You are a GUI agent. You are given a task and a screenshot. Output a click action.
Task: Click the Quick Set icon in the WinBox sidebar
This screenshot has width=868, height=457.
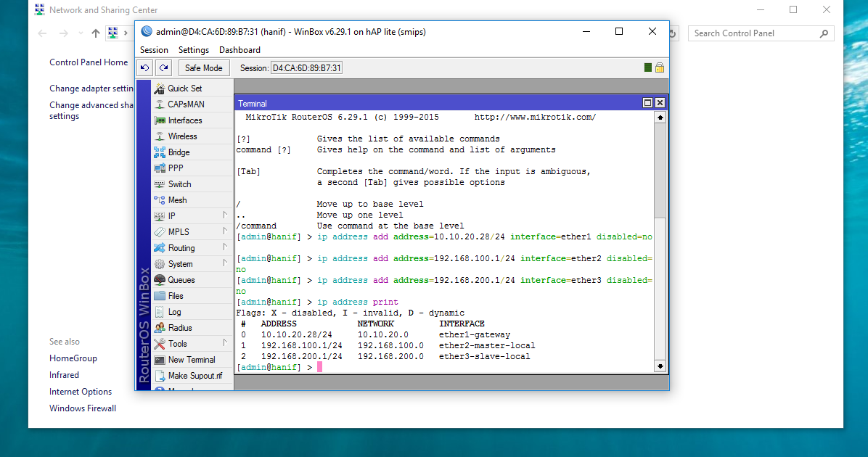coord(160,88)
